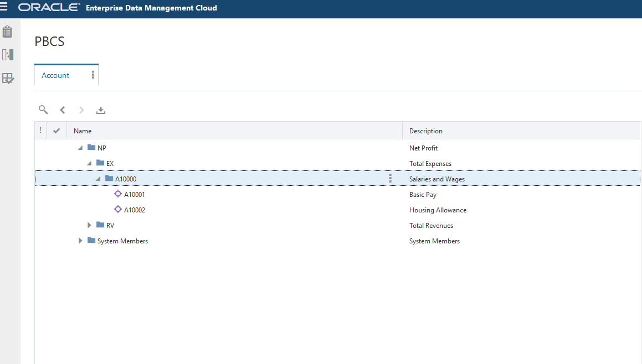Select the A10002 tree row
The height and width of the screenshot is (364, 642).
tap(337, 210)
